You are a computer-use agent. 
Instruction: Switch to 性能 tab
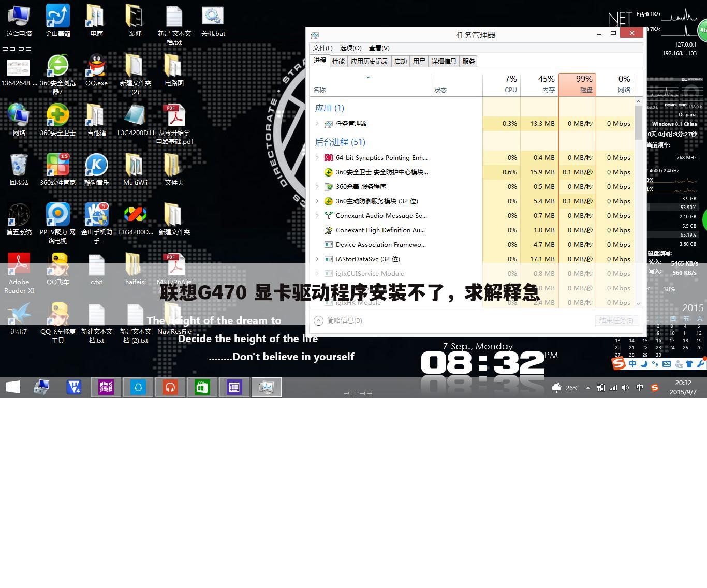pos(338,61)
